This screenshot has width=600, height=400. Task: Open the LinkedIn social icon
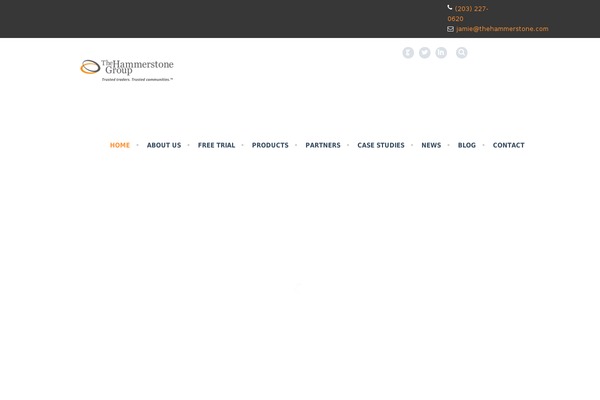coord(441,52)
